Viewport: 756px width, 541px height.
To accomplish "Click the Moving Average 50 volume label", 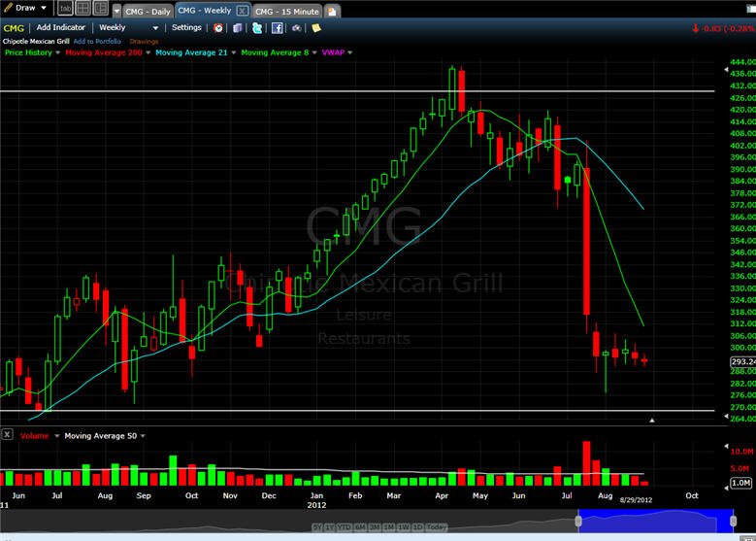I will [101, 436].
